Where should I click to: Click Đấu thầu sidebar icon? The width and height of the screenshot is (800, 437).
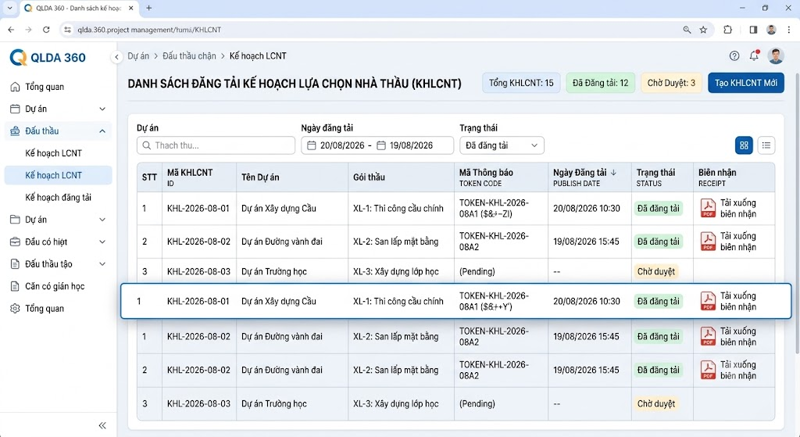(x=15, y=131)
